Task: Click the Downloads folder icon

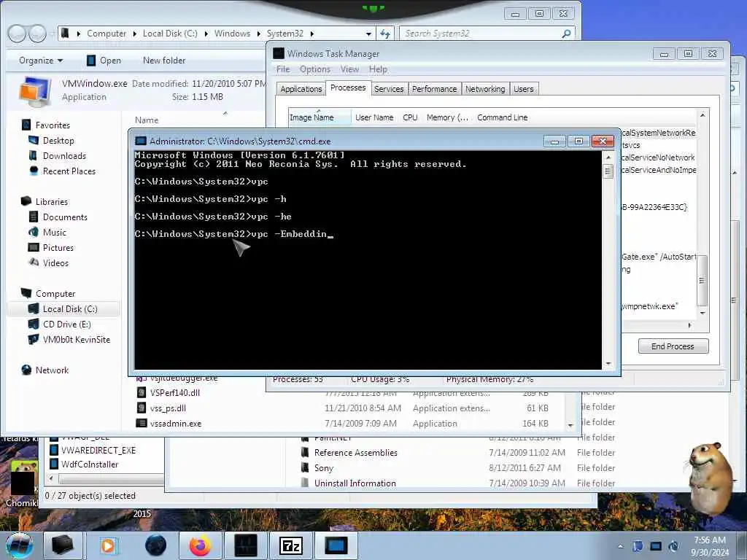Action: pyautogui.click(x=34, y=155)
